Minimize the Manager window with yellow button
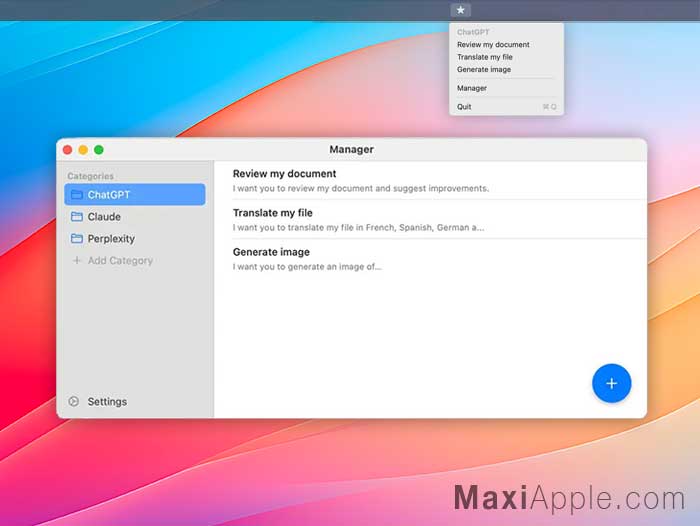The height and width of the screenshot is (526, 700). (83, 150)
